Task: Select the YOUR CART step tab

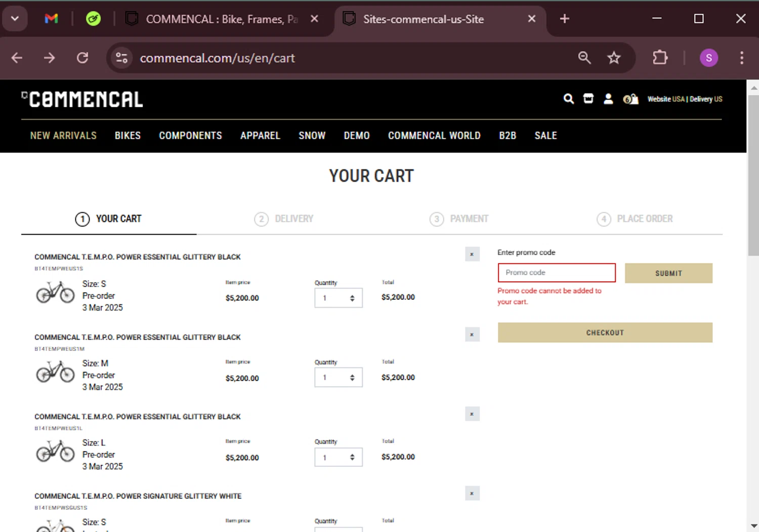Action: coord(109,219)
